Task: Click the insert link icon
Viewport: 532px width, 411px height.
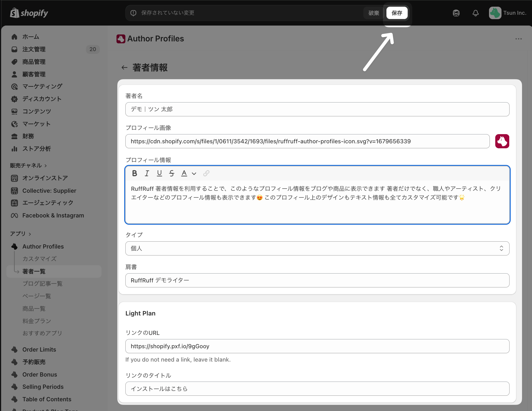Action: point(206,173)
